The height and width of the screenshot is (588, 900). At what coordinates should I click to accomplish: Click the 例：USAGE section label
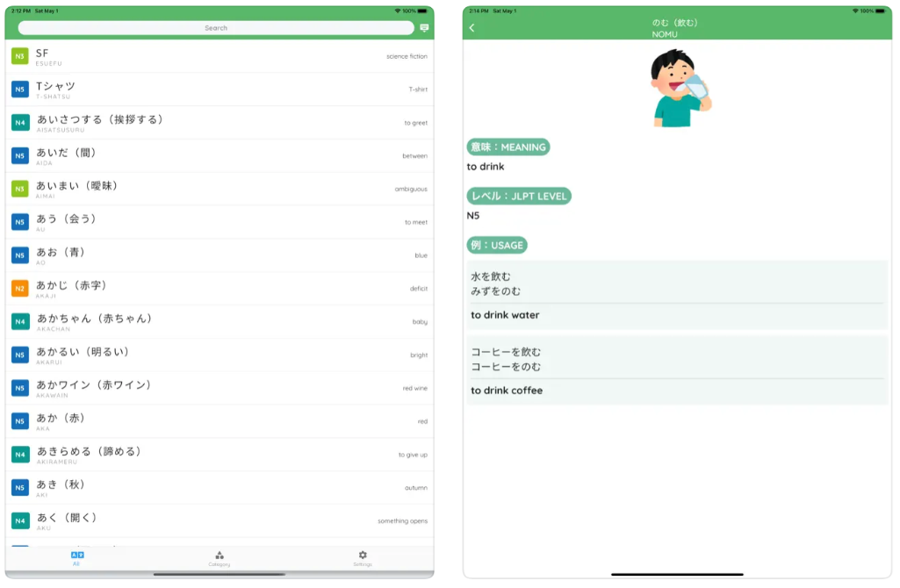pos(497,245)
